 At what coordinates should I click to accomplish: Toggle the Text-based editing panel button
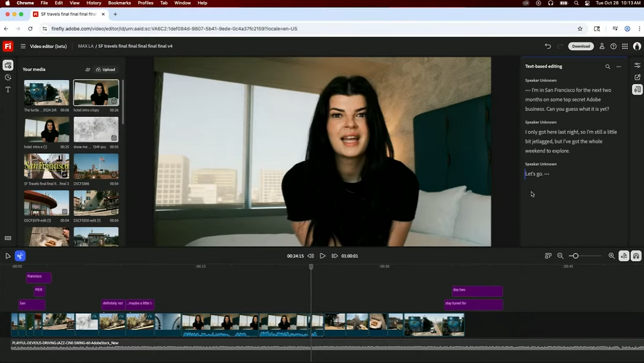pos(637,89)
